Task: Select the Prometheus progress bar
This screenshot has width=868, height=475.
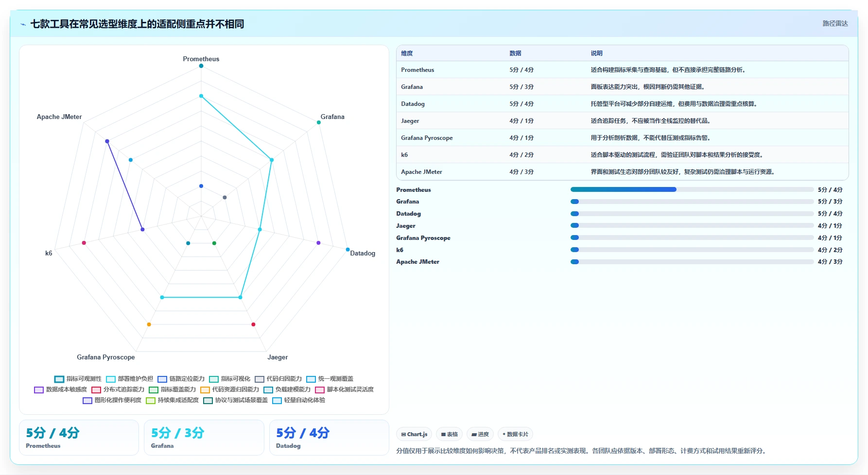Action: coord(692,189)
